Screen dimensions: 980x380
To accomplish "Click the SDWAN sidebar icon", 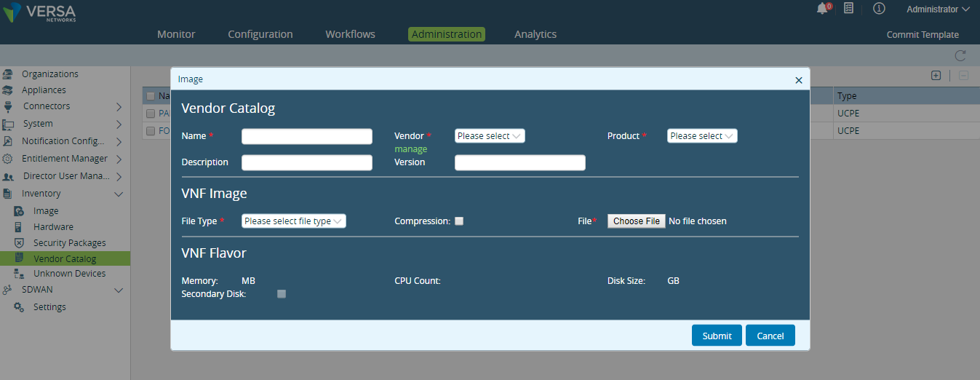I will click(7, 290).
